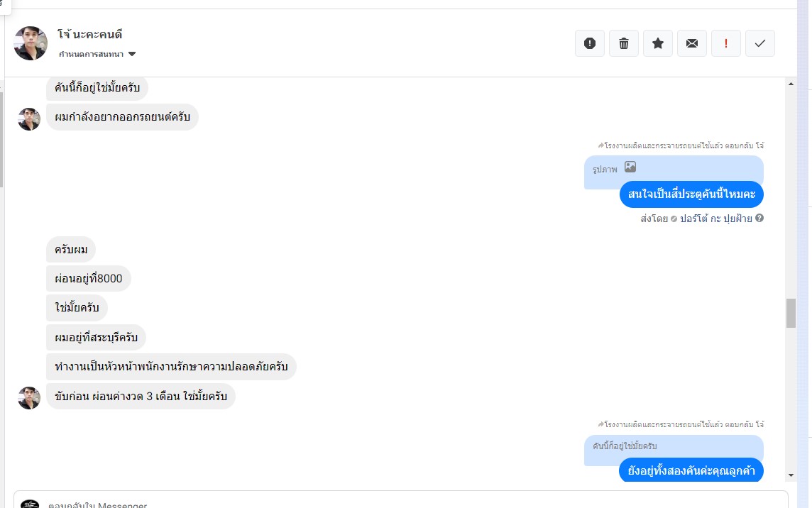
Task: Click the chat scrollbar thumb
Action: (791, 313)
